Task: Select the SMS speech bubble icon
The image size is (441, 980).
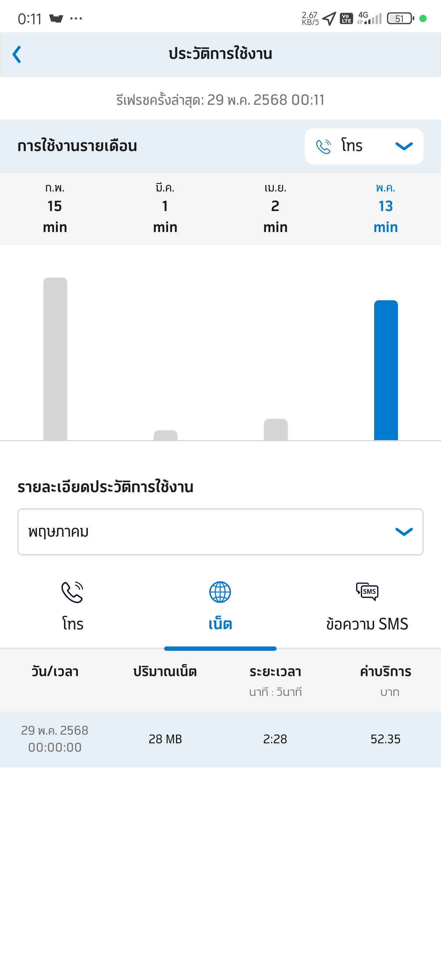Action: tap(367, 592)
